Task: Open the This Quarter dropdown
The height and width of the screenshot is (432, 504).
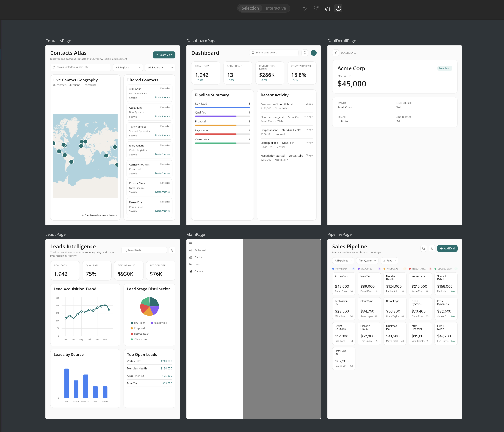Action: click(x=367, y=261)
